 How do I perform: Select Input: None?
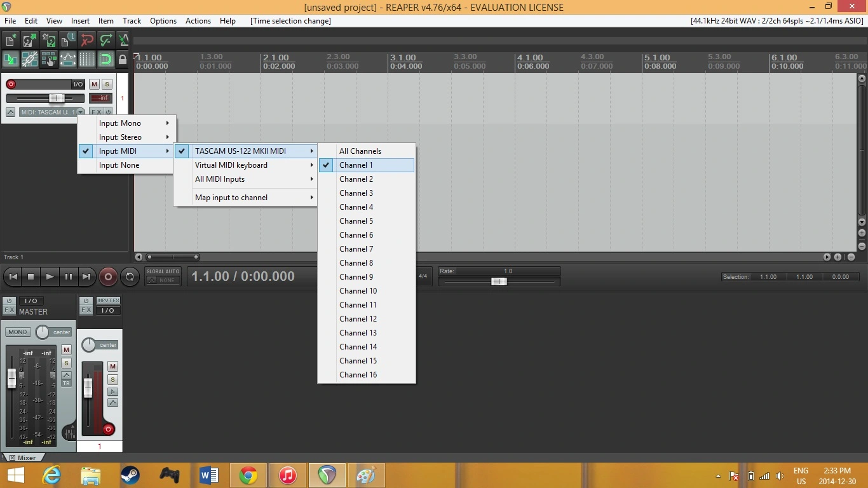click(126, 165)
